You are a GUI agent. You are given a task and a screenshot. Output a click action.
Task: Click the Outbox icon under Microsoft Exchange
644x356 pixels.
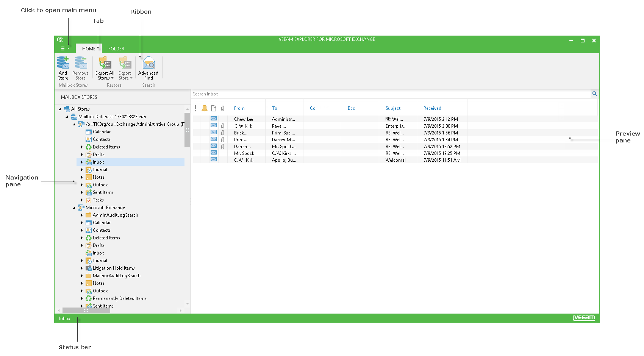point(89,291)
